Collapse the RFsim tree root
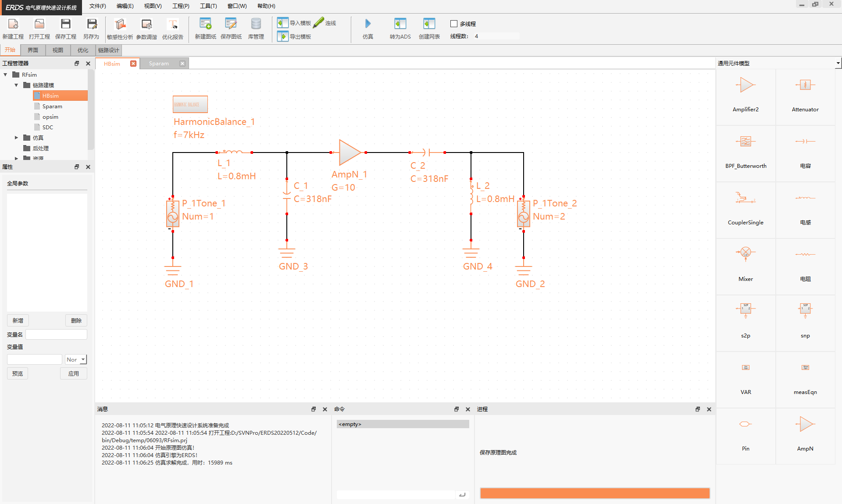Viewport: 842px width, 504px height. click(x=5, y=75)
